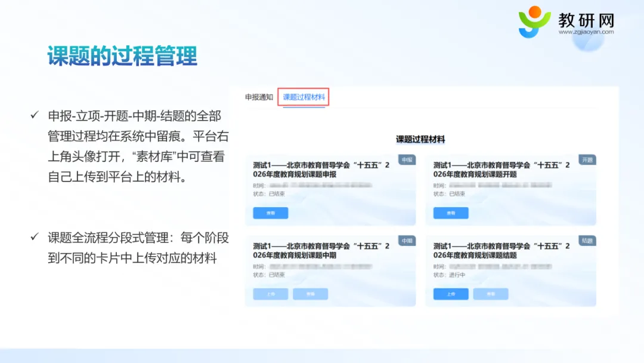Click the 时间 row on 课题结题 card

click(493, 266)
